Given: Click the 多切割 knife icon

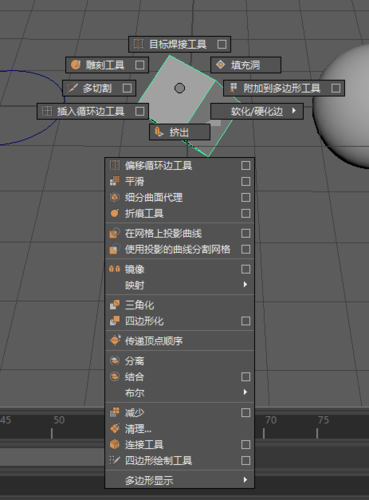Looking at the screenshot, I should click(72, 88).
